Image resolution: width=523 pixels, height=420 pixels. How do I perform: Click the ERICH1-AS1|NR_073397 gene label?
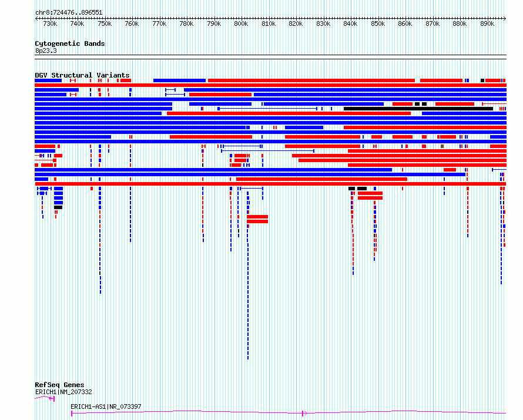pos(106,406)
